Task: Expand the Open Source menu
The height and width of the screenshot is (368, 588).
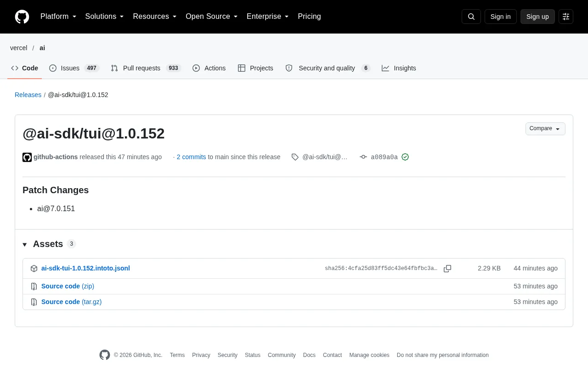Action: pos(212,17)
